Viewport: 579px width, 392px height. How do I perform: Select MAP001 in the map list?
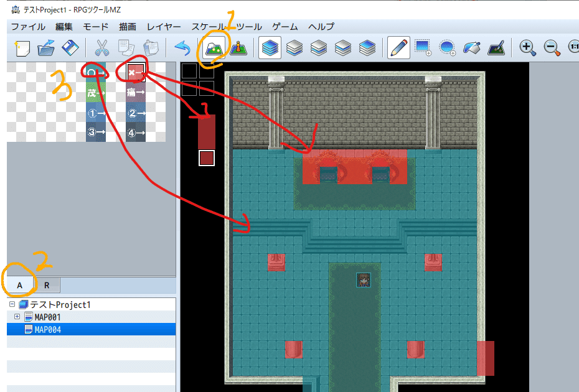coord(47,317)
